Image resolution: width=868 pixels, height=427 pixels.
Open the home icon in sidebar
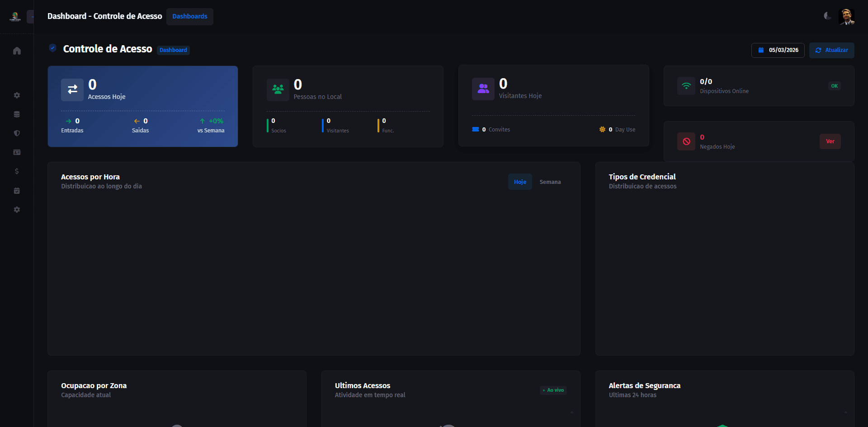coord(17,51)
